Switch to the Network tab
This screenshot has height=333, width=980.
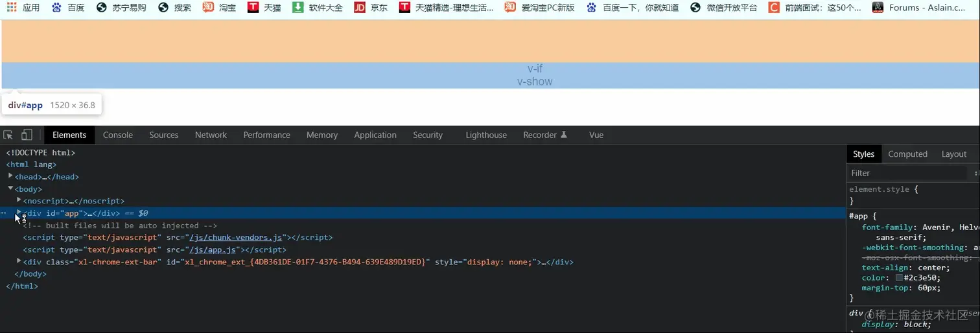[x=211, y=135]
